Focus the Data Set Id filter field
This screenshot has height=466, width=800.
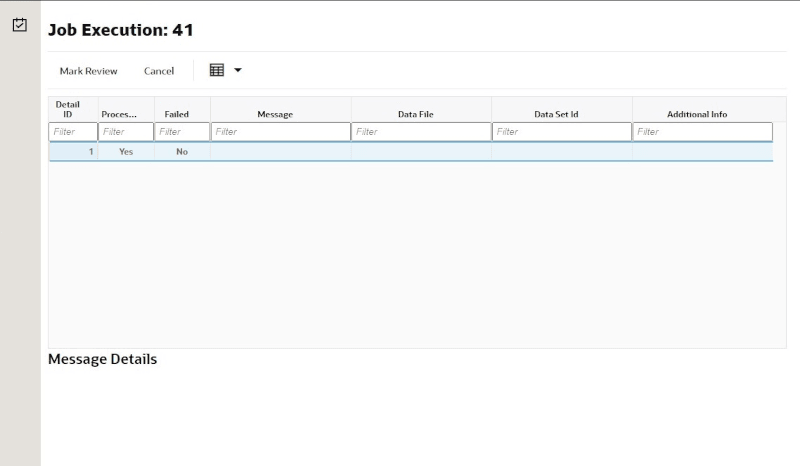coord(562,132)
